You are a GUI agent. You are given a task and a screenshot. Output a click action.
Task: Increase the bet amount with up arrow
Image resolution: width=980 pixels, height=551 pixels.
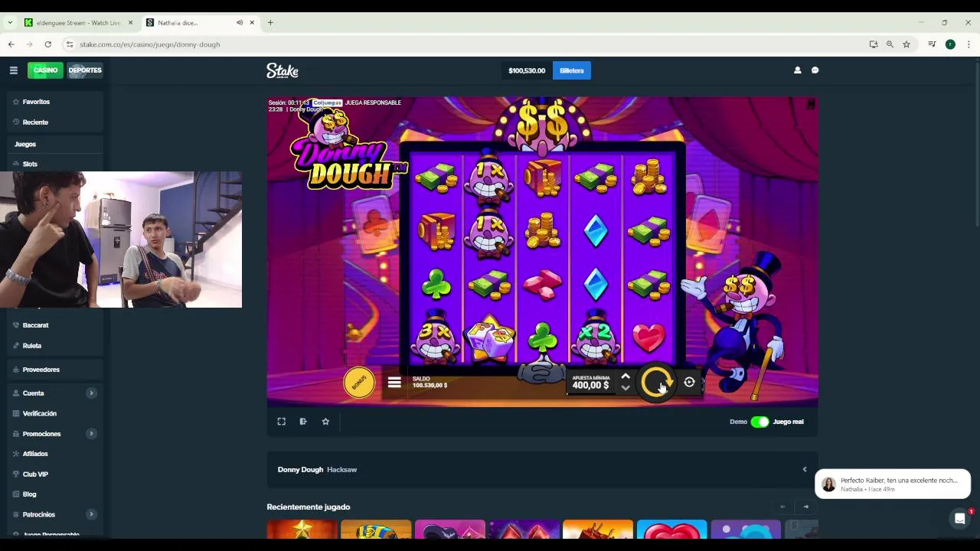[626, 377]
